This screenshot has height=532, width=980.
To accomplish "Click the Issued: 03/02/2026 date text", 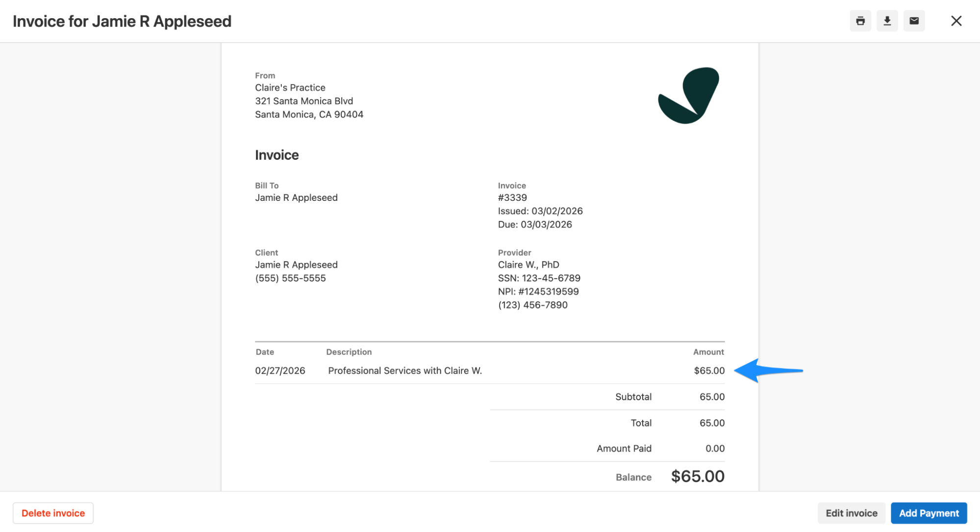I will 540,211.
